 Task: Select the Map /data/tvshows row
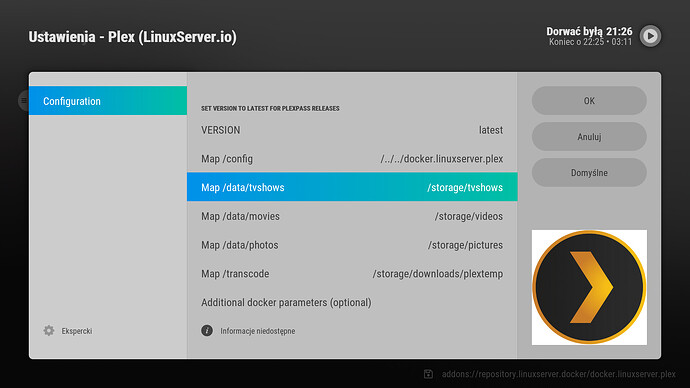[x=352, y=187]
